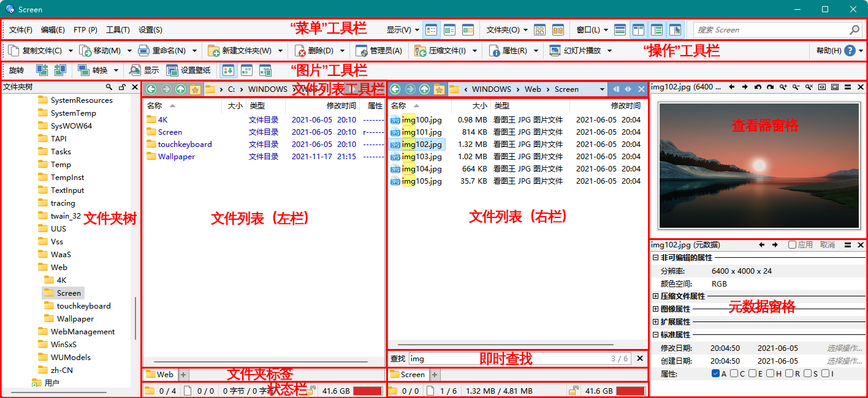Open the 工具(T) menu

118,30
